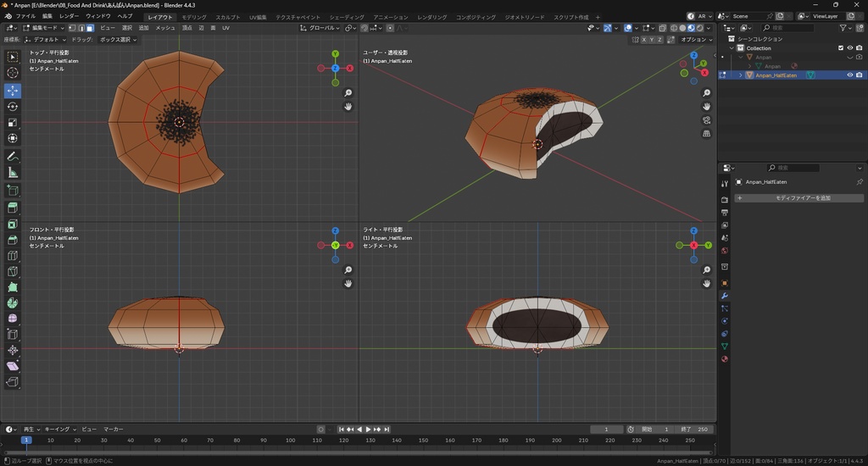The width and height of the screenshot is (868, 466).
Task: Select the Cursor tool in the toolbar
Action: coord(12,73)
